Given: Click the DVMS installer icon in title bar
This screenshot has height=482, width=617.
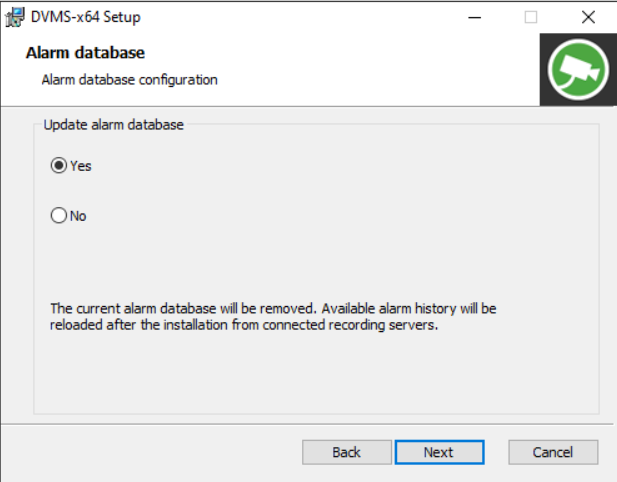Looking at the screenshot, I should click(15, 17).
